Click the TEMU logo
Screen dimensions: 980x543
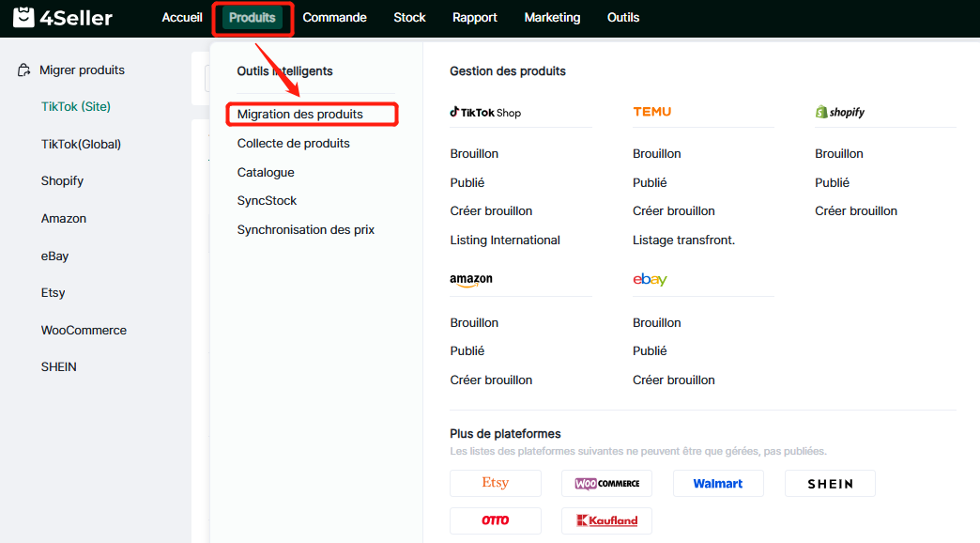(x=652, y=112)
